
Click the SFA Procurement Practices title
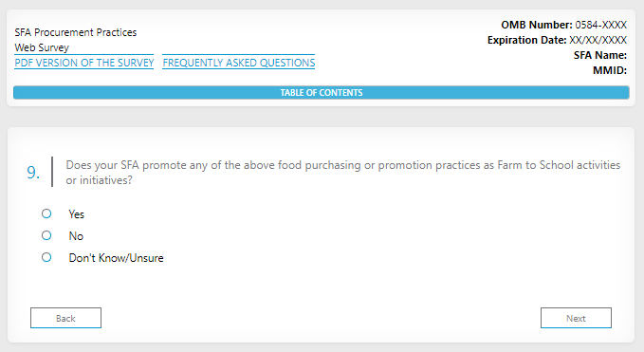(76, 32)
